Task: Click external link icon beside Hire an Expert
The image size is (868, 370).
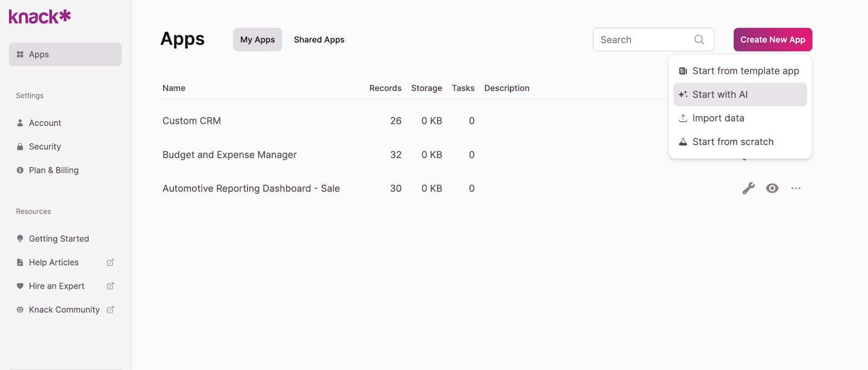Action: click(x=110, y=286)
